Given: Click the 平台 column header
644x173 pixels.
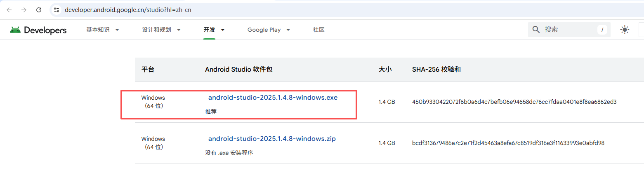Looking at the screenshot, I should click(x=148, y=70).
